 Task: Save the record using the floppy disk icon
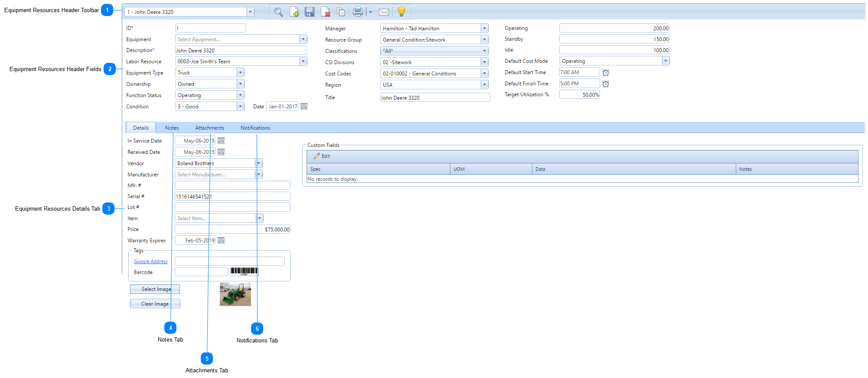tap(310, 12)
